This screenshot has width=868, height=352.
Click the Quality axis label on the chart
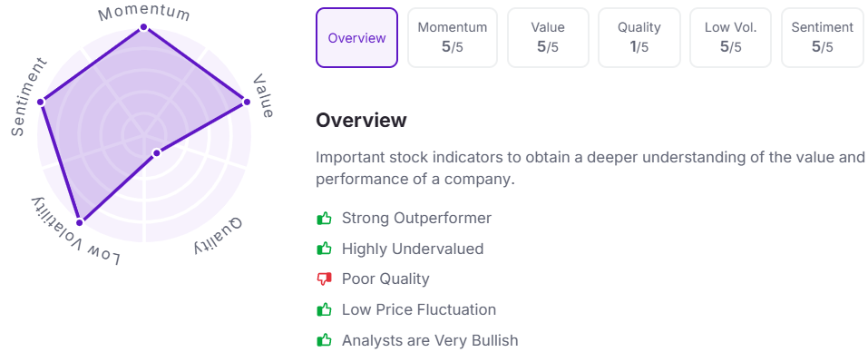point(219,236)
